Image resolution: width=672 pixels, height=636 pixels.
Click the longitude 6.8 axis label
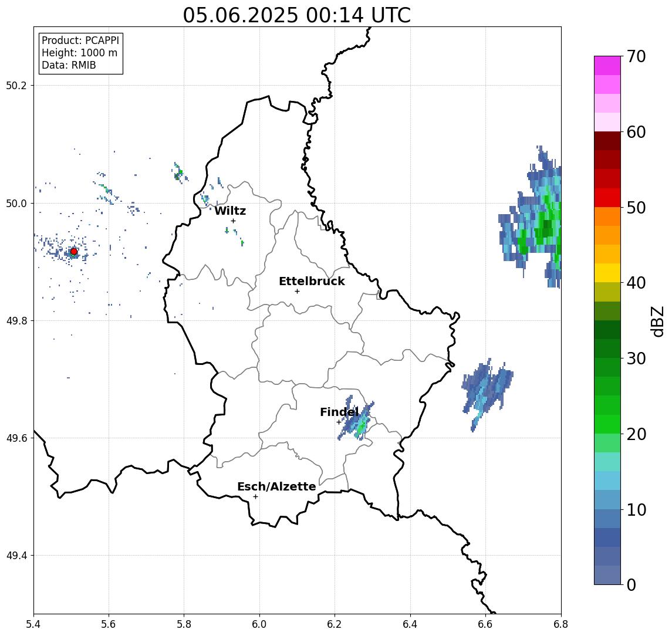point(561,624)
